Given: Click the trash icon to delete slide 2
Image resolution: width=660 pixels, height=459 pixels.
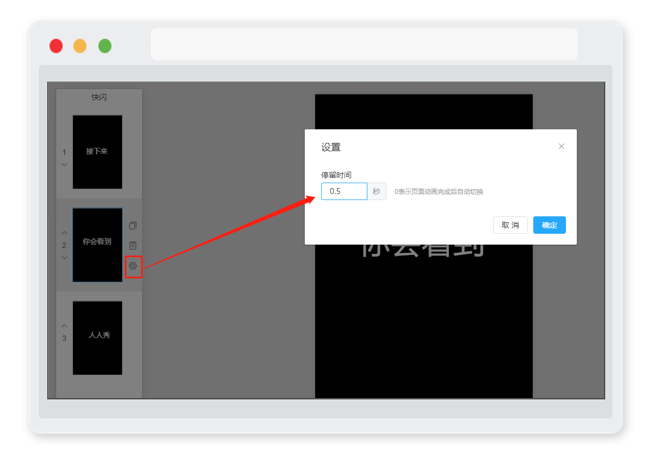Looking at the screenshot, I should tap(133, 246).
